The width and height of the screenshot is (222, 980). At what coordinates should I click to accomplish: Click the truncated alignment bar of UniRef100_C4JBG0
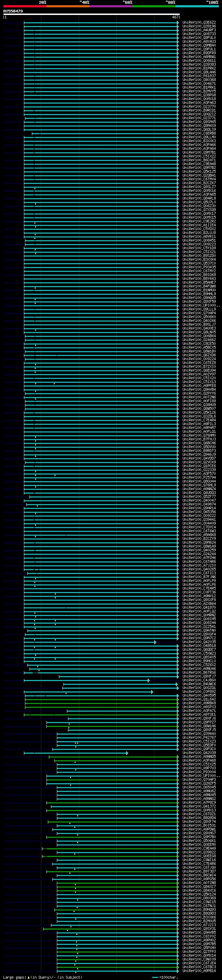coord(87,681)
